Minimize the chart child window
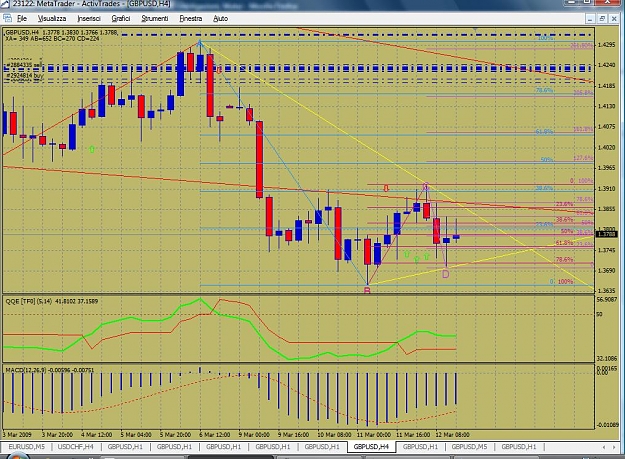Viewport: 625px width, 459px height. click(590, 18)
